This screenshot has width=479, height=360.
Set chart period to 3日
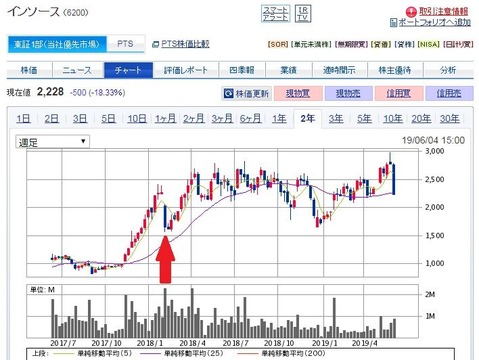tap(80, 119)
